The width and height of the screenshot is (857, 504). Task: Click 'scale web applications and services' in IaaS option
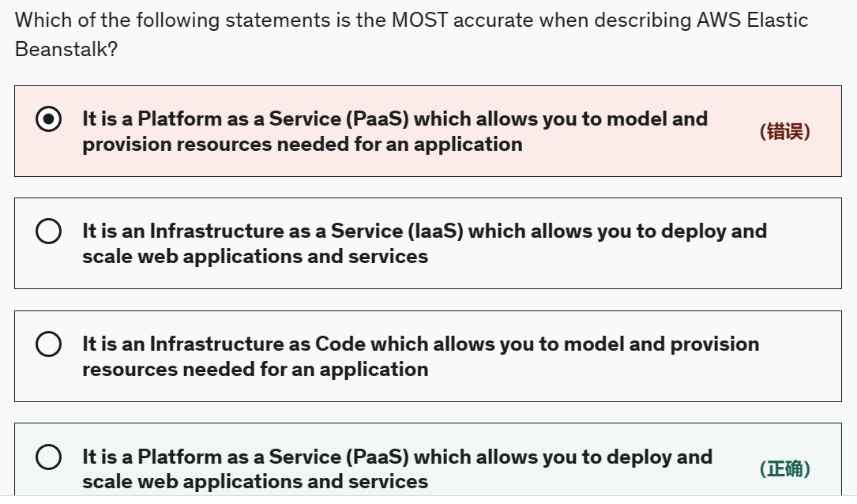254,257
